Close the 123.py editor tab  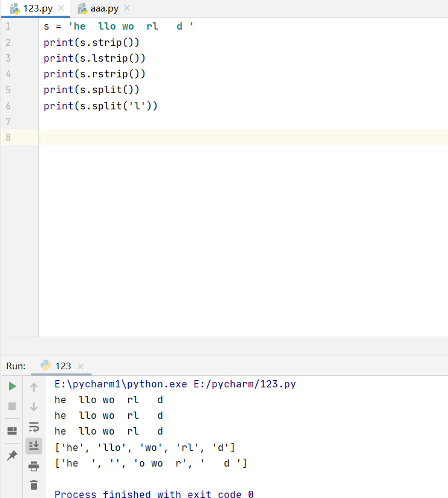tap(61, 8)
